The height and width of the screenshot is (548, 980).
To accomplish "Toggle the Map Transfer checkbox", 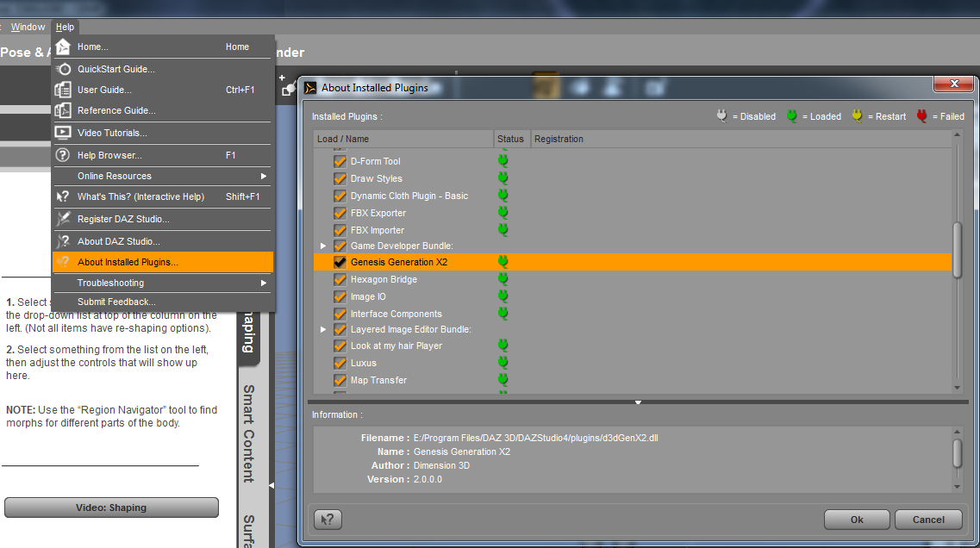I will coord(340,381).
